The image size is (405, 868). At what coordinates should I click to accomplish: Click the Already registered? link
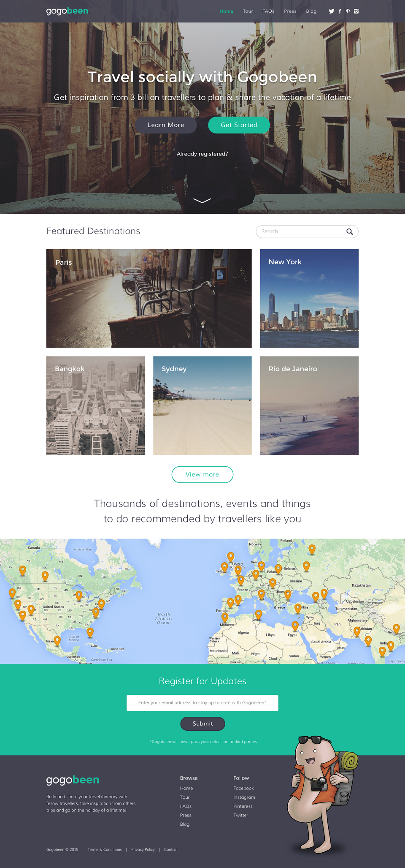click(x=202, y=154)
